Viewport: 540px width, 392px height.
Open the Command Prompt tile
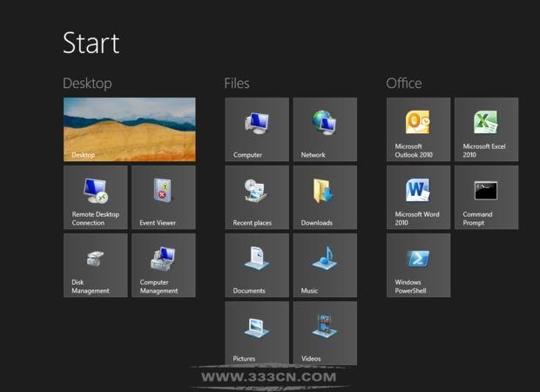(x=486, y=198)
